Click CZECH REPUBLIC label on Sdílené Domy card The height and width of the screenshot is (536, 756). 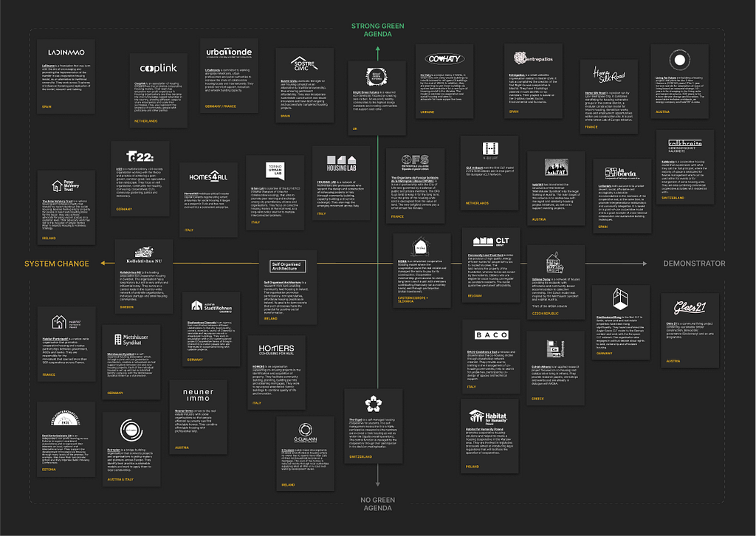tap(546, 313)
